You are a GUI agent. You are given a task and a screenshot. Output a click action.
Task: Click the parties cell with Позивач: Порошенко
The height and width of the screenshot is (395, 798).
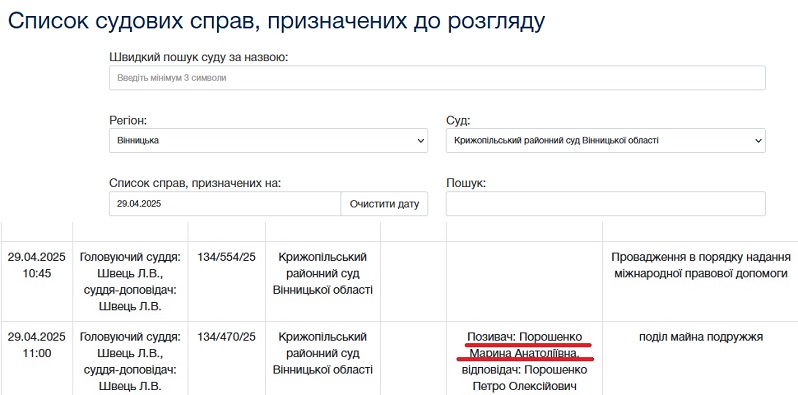tap(525, 358)
